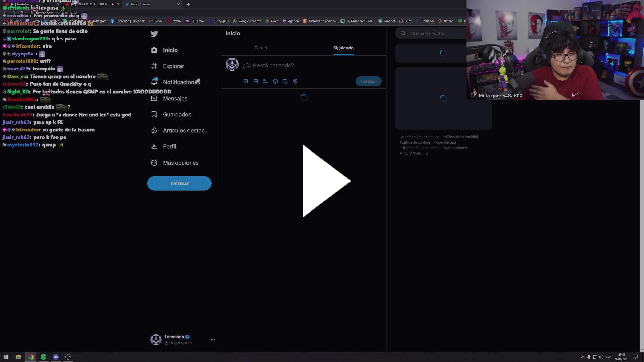This screenshot has width=644, height=362.
Task: Expand 'Más opciones' next to Locochon profile
Action: (213, 339)
